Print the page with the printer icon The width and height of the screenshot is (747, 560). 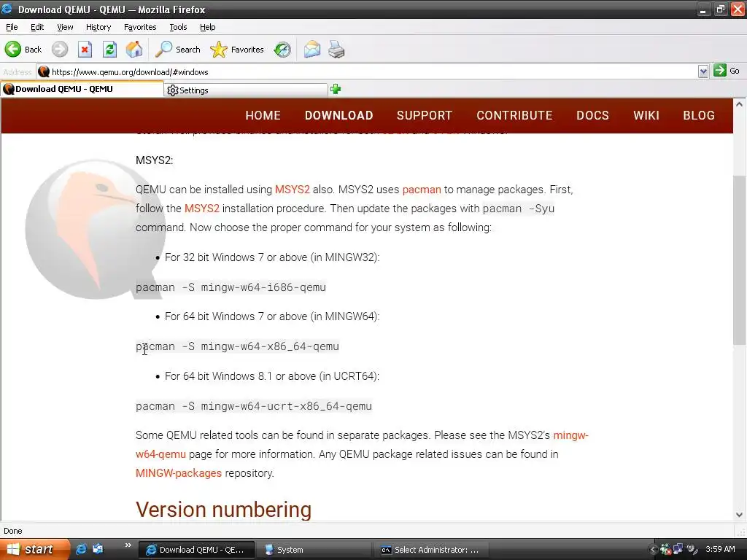pyautogui.click(x=336, y=50)
